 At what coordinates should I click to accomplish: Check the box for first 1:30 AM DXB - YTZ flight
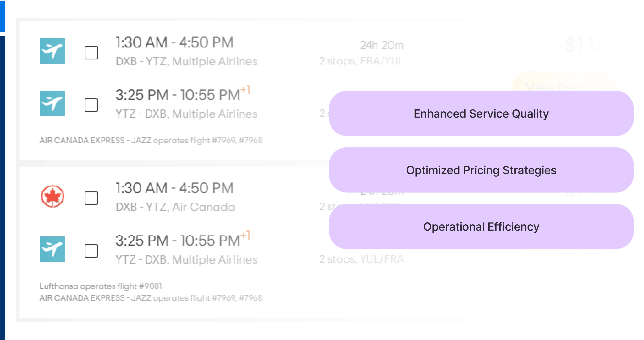pyautogui.click(x=91, y=52)
